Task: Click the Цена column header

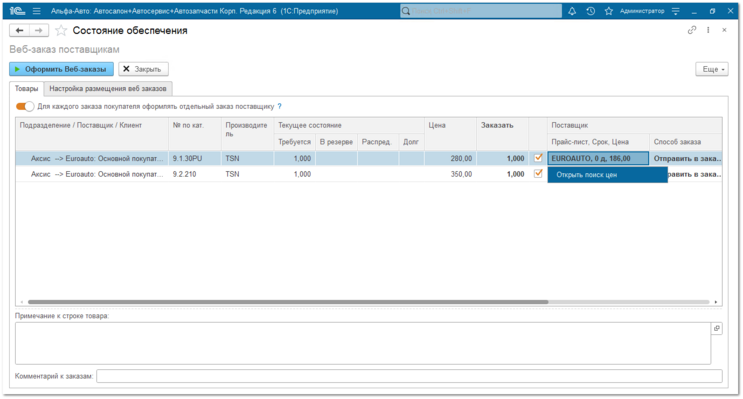Action: tap(450, 134)
